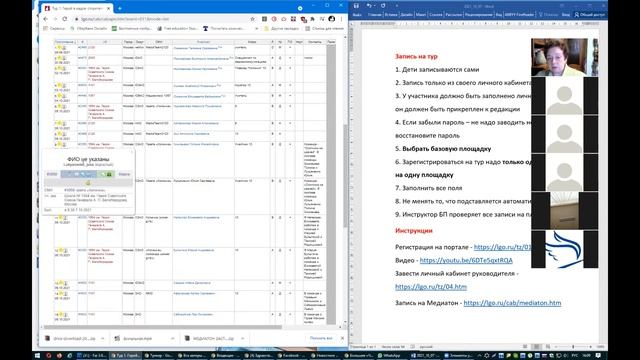Open the Список для чтения reading list
The image size is (640, 360).
pos(324,29)
